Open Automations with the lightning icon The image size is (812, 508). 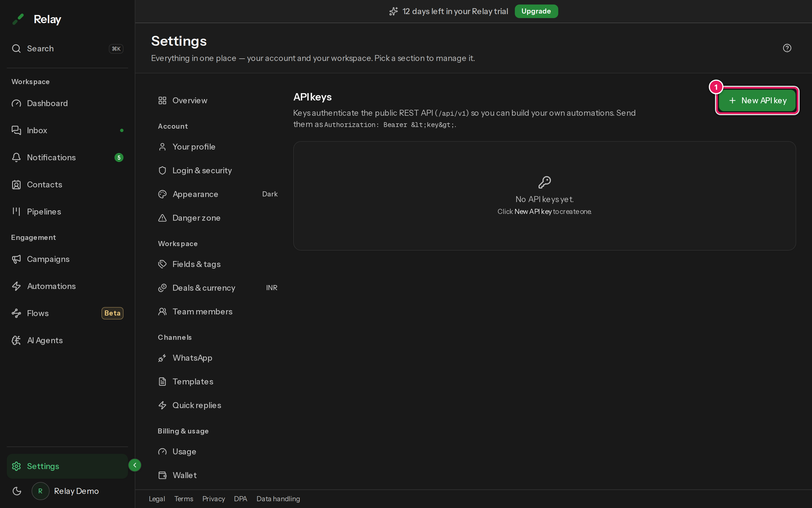tap(67, 286)
